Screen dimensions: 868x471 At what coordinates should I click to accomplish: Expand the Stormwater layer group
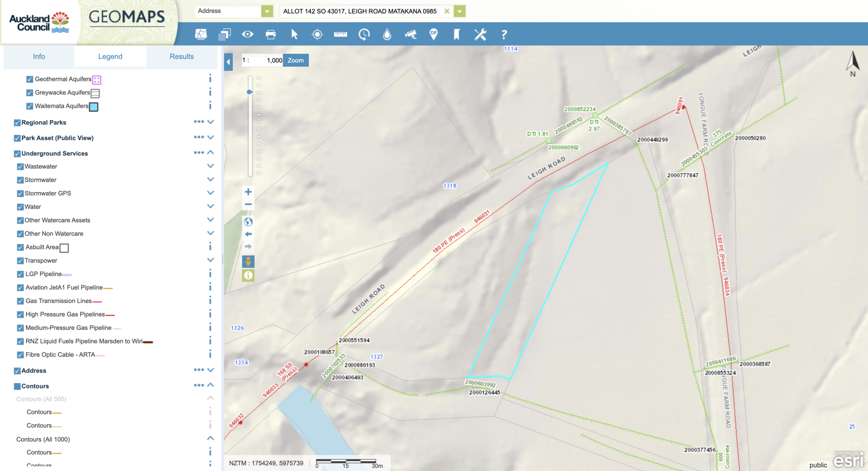[x=210, y=179]
